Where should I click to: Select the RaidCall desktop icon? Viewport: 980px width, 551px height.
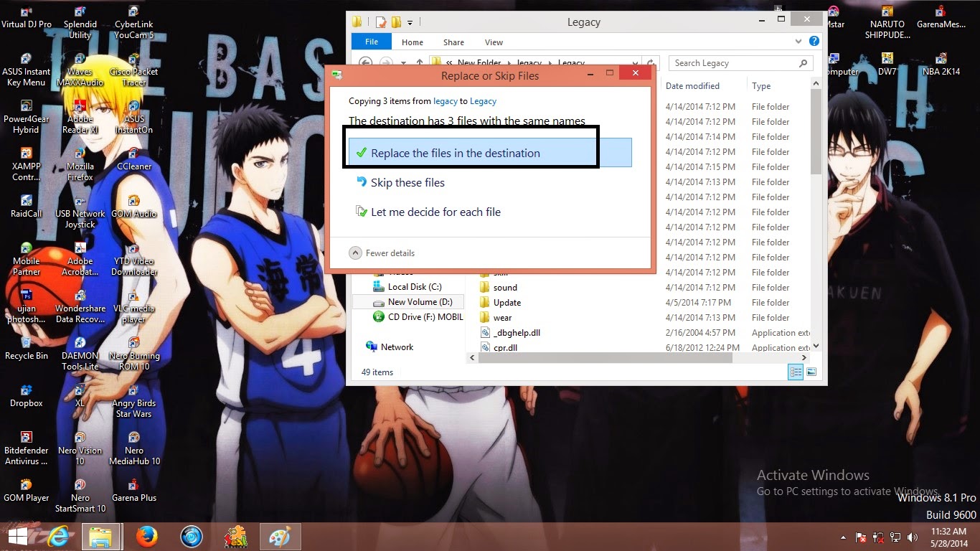[27, 207]
